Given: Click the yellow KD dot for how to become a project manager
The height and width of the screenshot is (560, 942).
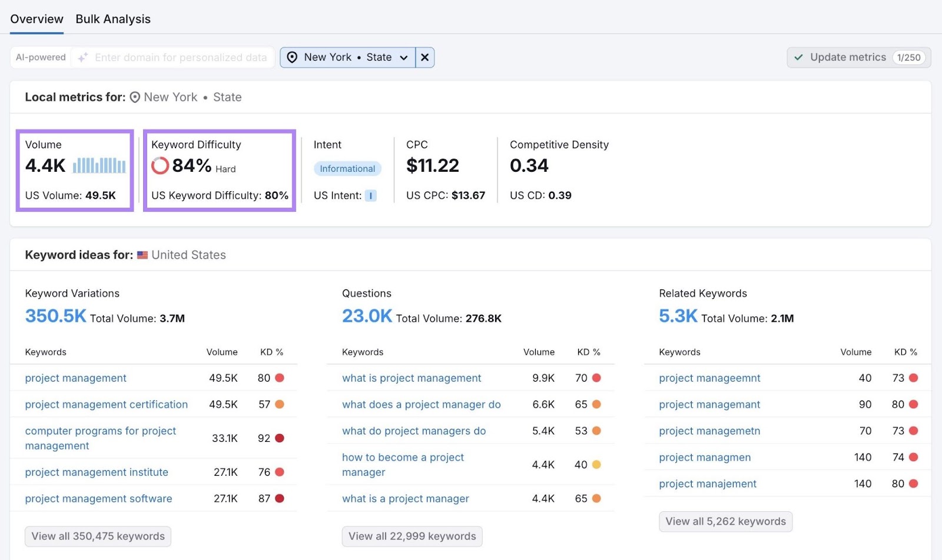Looking at the screenshot, I should (597, 464).
